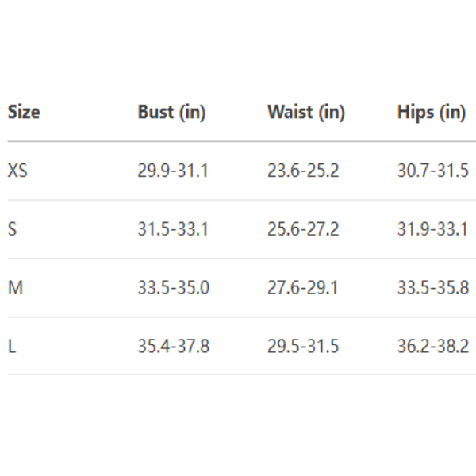Click the L hips value 36.2-38.2
The height and width of the screenshot is (476, 476).
tap(432, 347)
